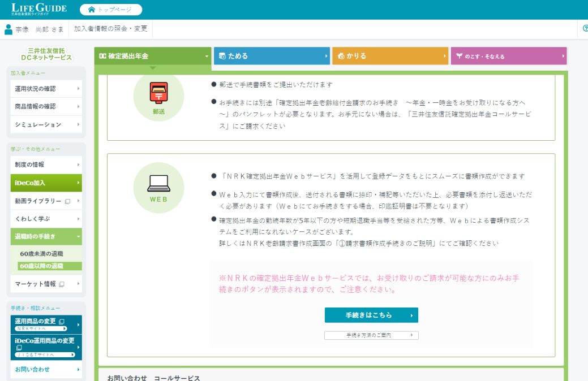Screen dimensions: 588x381
Task: Click external-link icon beside 動画ライブラリー
Action: point(67,201)
